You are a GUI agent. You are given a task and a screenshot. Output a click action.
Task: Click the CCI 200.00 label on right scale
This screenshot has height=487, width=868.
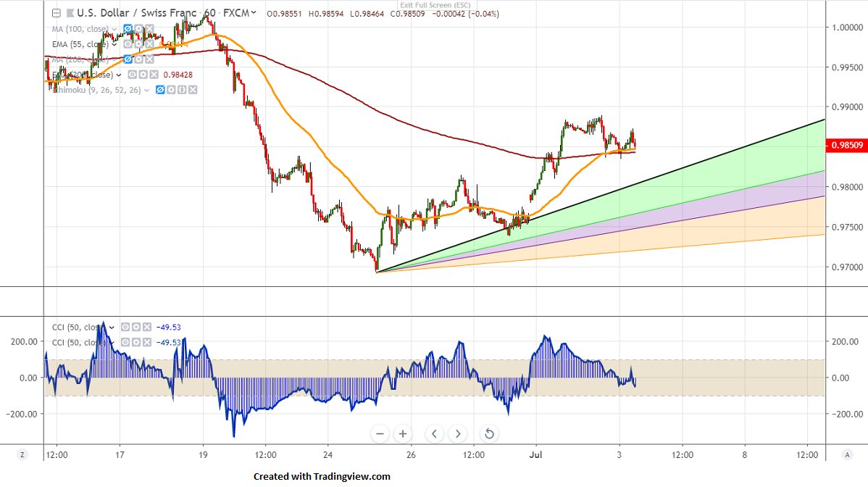point(846,341)
